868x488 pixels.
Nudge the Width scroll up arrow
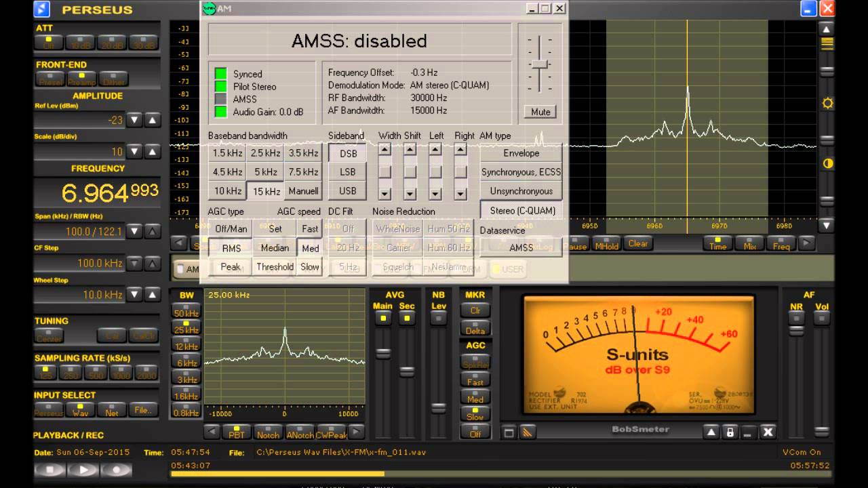click(384, 150)
